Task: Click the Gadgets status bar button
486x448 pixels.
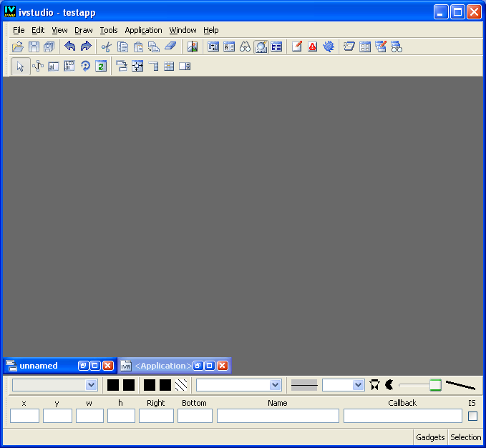Action: [x=430, y=437]
